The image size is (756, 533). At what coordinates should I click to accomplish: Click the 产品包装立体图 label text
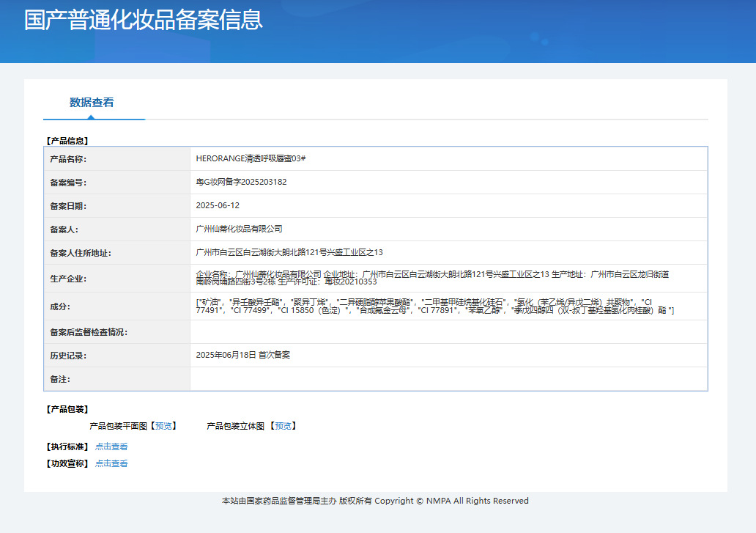[236, 426]
